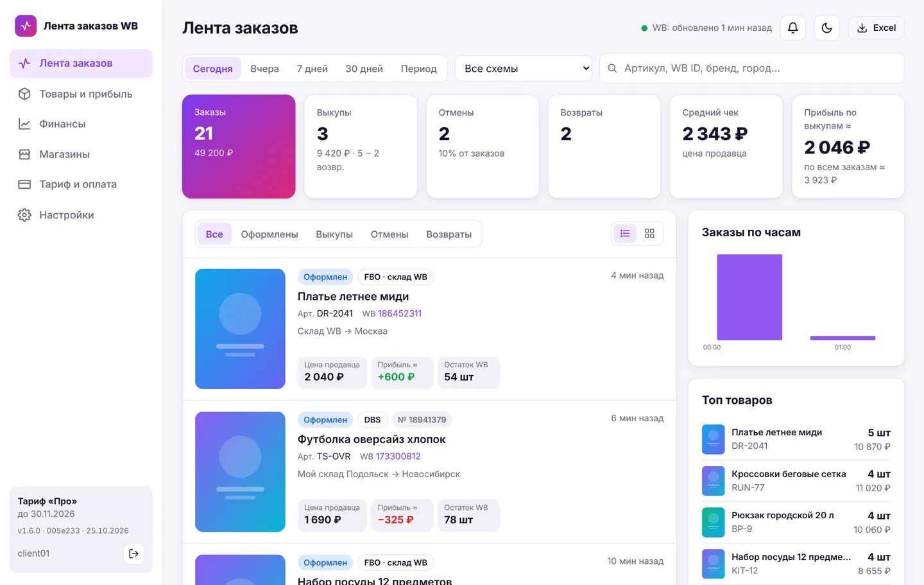The image size is (924, 585).
Task: Click the Платье летнее миди top product icon
Action: point(714,439)
